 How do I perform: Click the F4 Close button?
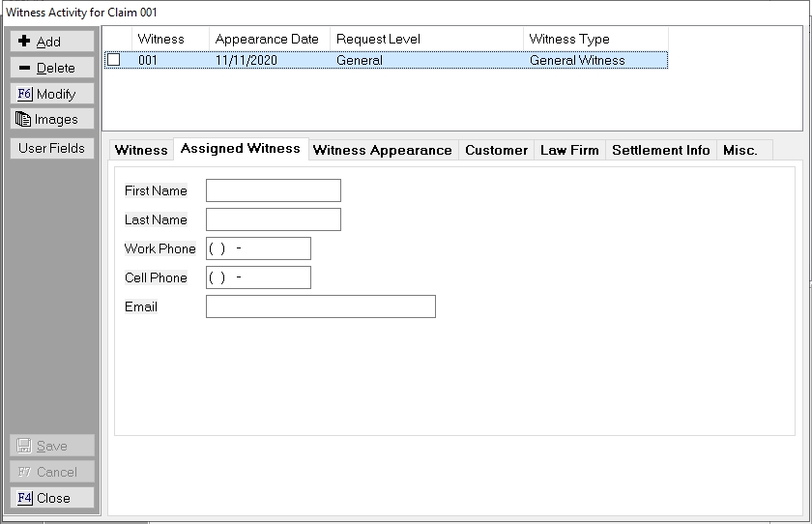coord(52,498)
